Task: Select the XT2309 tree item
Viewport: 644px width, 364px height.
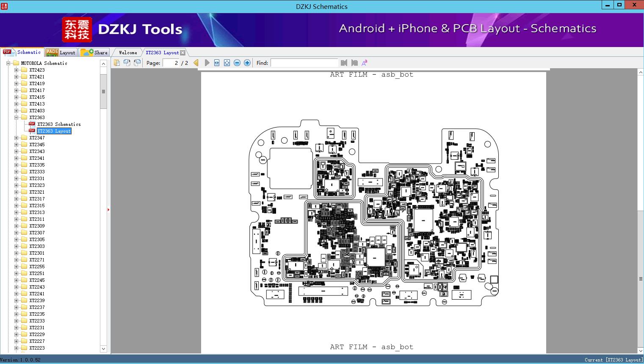Action: point(37,226)
